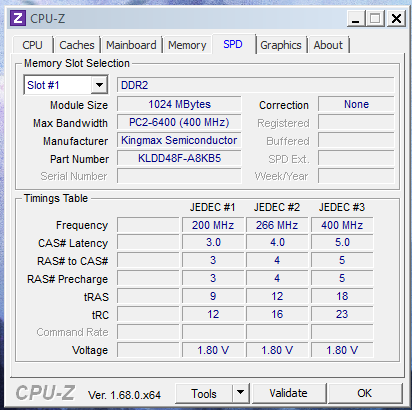This screenshot has width=412, height=410.
Task: Click the Part Number label
Action: [x=79, y=159]
